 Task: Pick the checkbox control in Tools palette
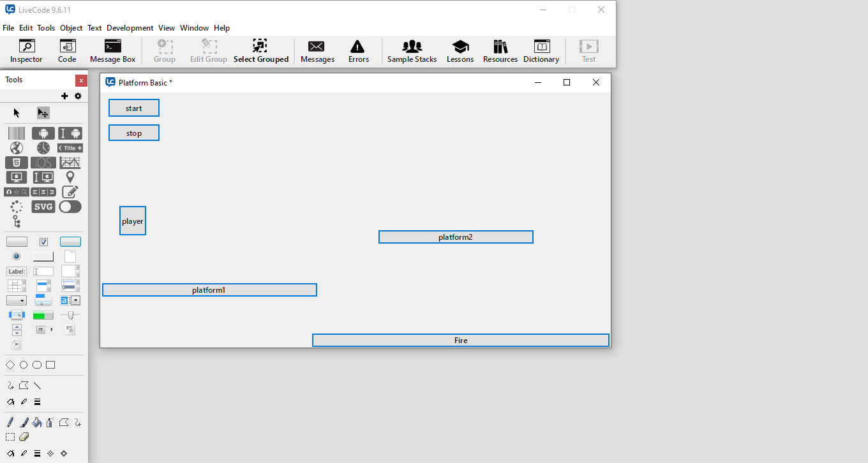[43, 242]
